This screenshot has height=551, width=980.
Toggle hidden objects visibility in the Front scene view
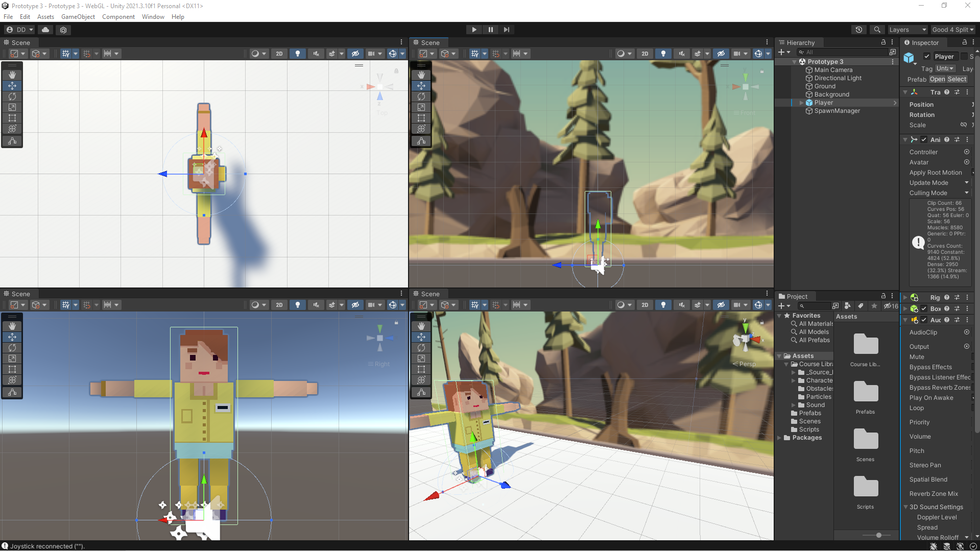pos(721,54)
